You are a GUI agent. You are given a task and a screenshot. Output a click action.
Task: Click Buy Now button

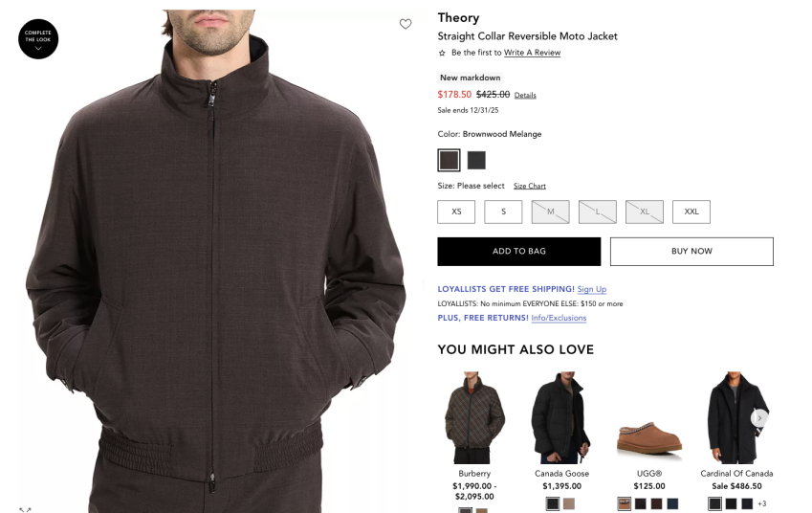(691, 252)
